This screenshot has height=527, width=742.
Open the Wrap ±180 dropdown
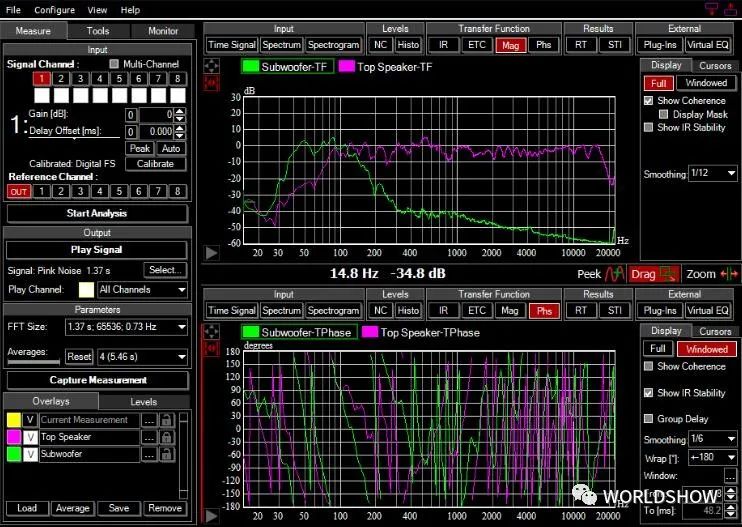pos(713,457)
